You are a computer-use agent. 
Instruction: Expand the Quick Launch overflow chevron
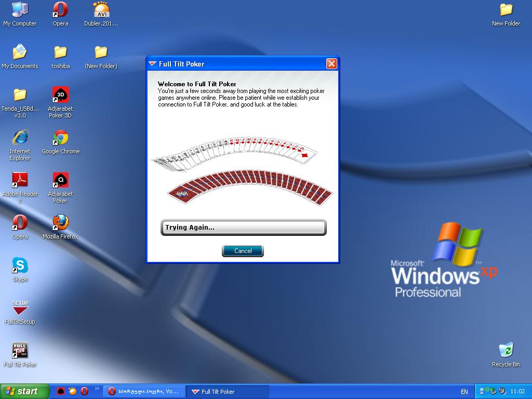pos(97,389)
